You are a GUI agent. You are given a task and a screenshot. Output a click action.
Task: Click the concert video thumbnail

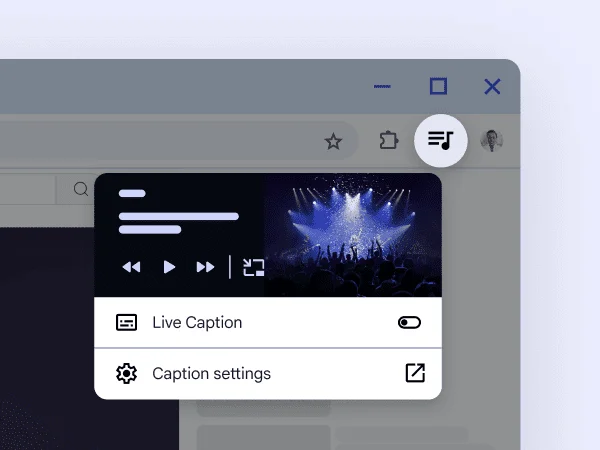click(352, 235)
